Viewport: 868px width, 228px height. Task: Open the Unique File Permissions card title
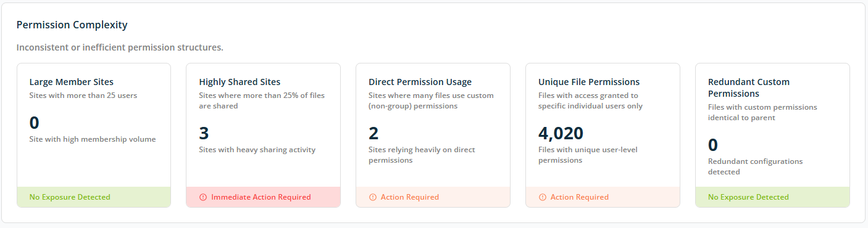[589, 82]
